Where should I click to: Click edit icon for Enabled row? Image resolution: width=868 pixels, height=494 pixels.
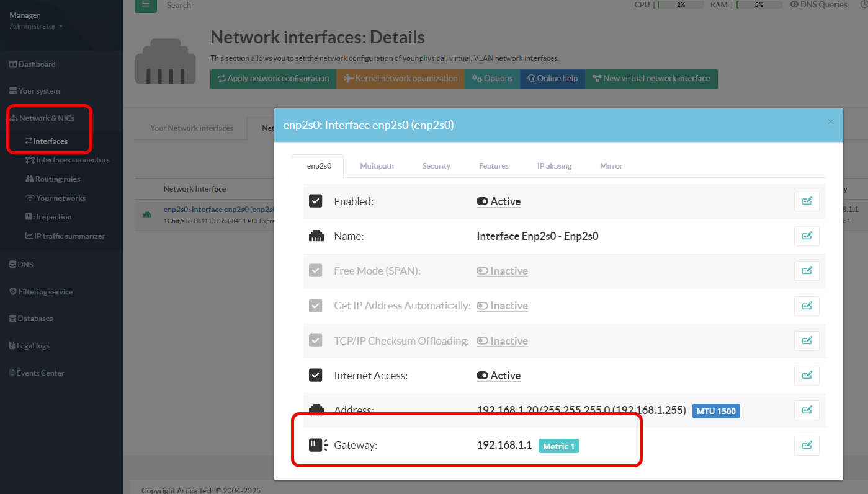[807, 201]
